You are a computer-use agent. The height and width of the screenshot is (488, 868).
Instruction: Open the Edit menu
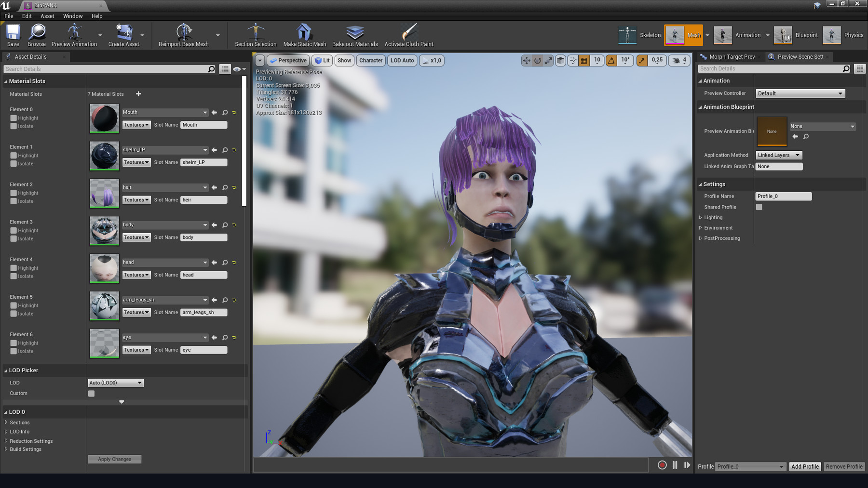click(x=27, y=16)
